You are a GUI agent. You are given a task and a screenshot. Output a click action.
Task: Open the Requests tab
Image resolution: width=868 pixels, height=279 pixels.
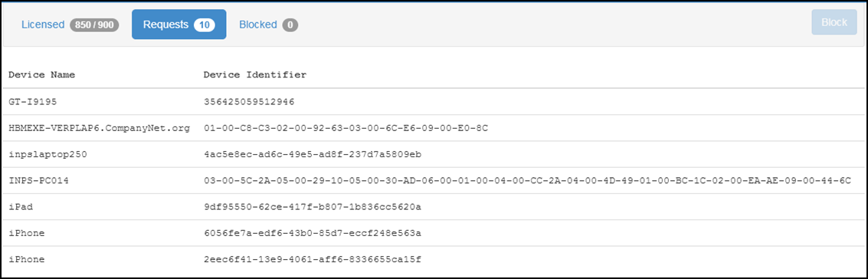(x=179, y=25)
